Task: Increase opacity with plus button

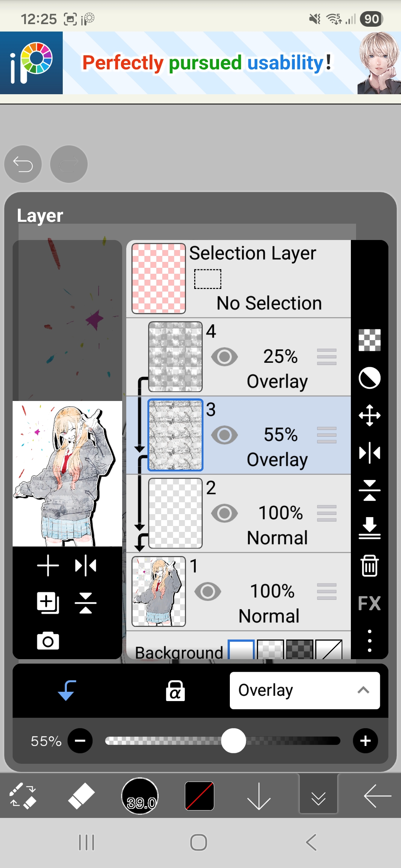Action: pyautogui.click(x=365, y=741)
